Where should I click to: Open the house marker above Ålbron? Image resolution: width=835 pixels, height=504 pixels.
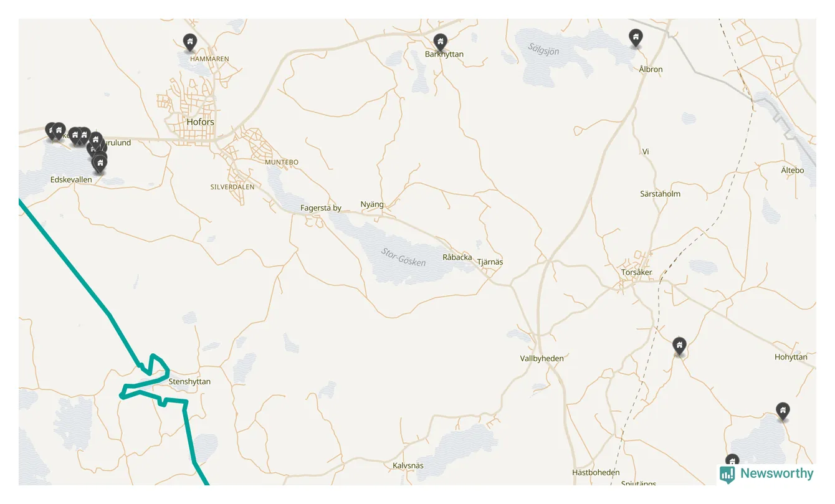tap(636, 37)
